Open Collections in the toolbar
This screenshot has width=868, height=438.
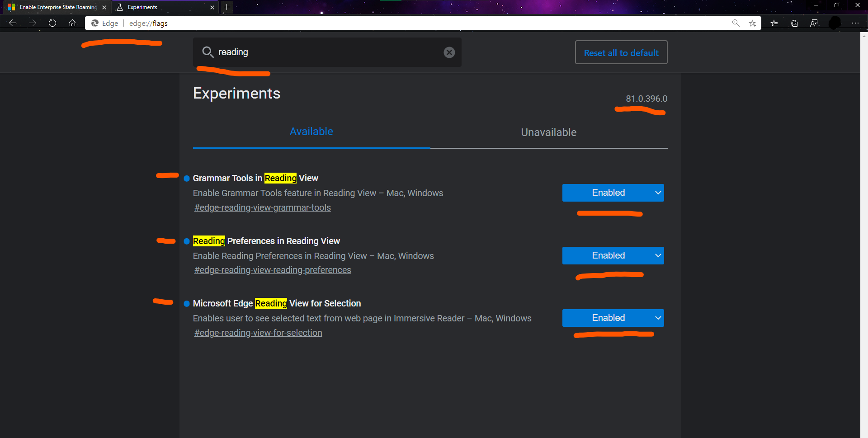point(794,23)
